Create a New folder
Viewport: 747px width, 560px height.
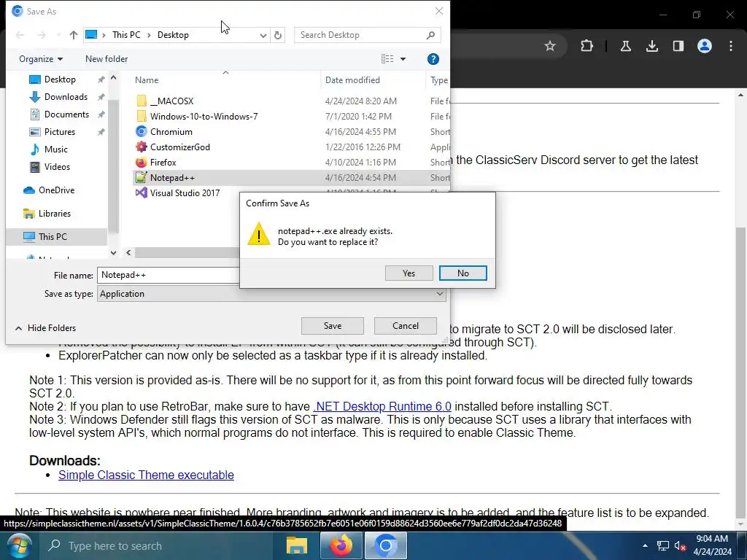click(107, 59)
